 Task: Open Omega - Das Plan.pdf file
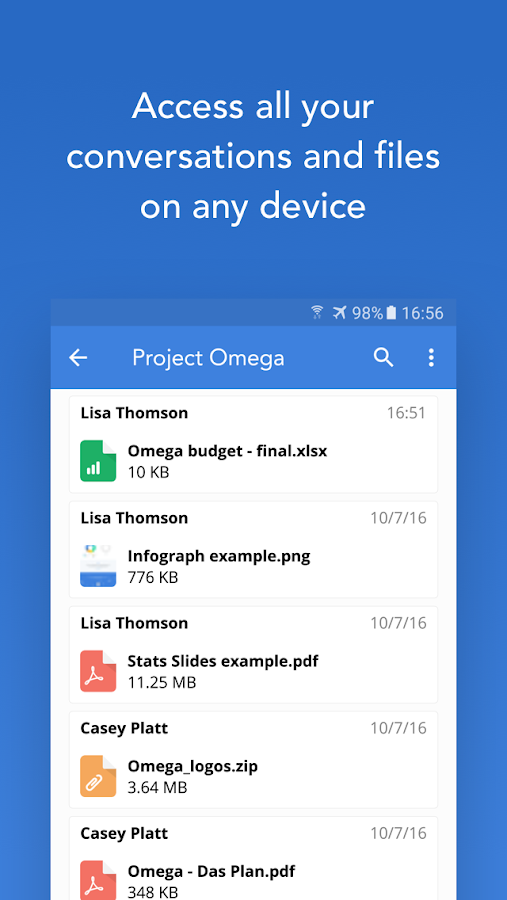pyautogui.click(x=211, y=871)
